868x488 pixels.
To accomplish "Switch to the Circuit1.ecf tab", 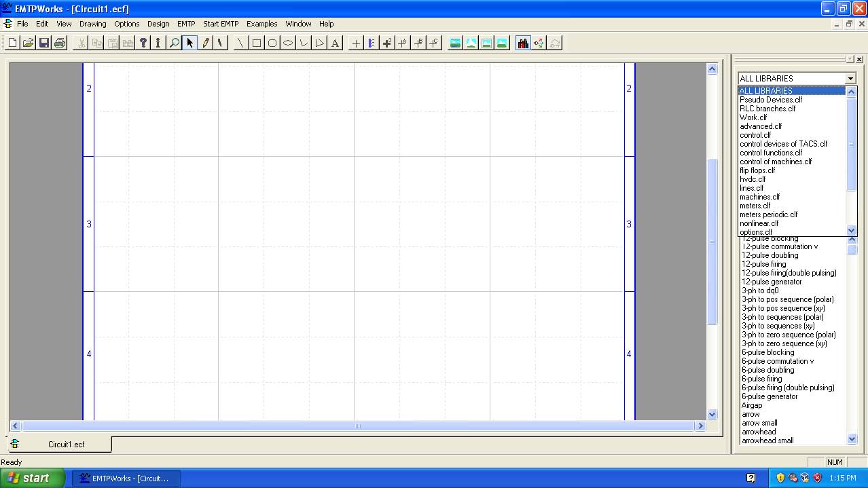I will pyautogui.click(x=66, y=445).
